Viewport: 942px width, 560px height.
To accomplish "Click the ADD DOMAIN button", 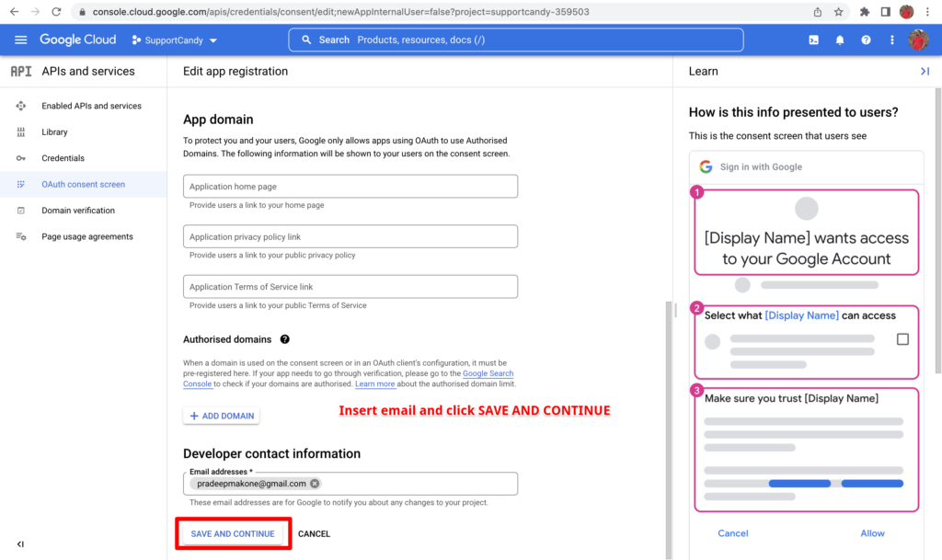I will point(222,416).
